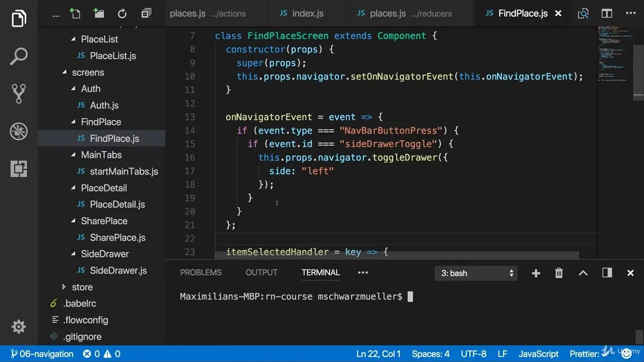
Task: Open the Debug view in activity bar
Action: pos(19,131)
